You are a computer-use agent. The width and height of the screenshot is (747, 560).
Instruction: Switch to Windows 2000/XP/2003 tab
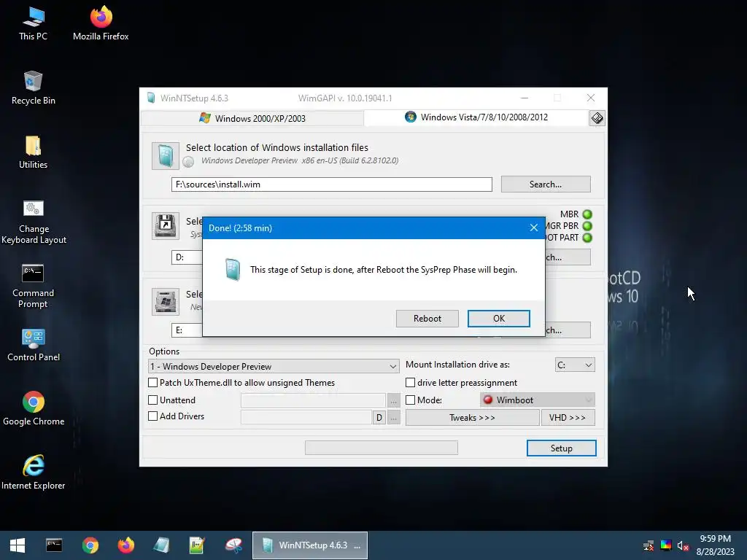tap(252, 119)
